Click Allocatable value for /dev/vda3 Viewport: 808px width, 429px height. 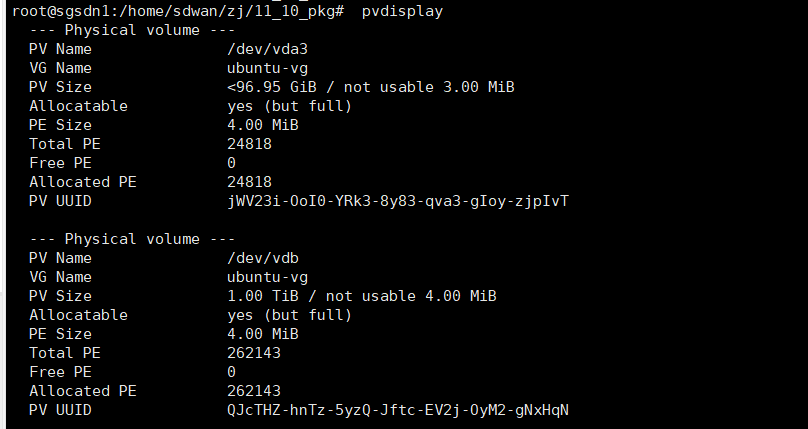tap(290, 106)
